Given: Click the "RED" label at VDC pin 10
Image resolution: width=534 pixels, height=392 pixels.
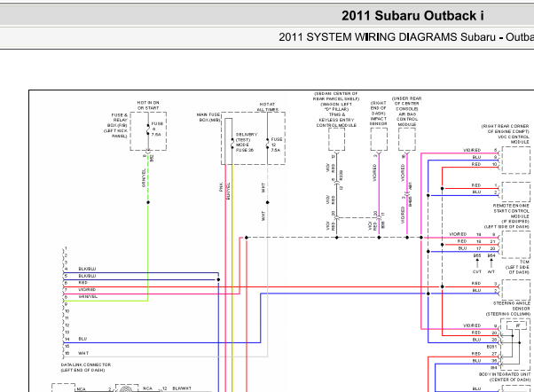Looking at the screenshot, I should click(476, 164).
